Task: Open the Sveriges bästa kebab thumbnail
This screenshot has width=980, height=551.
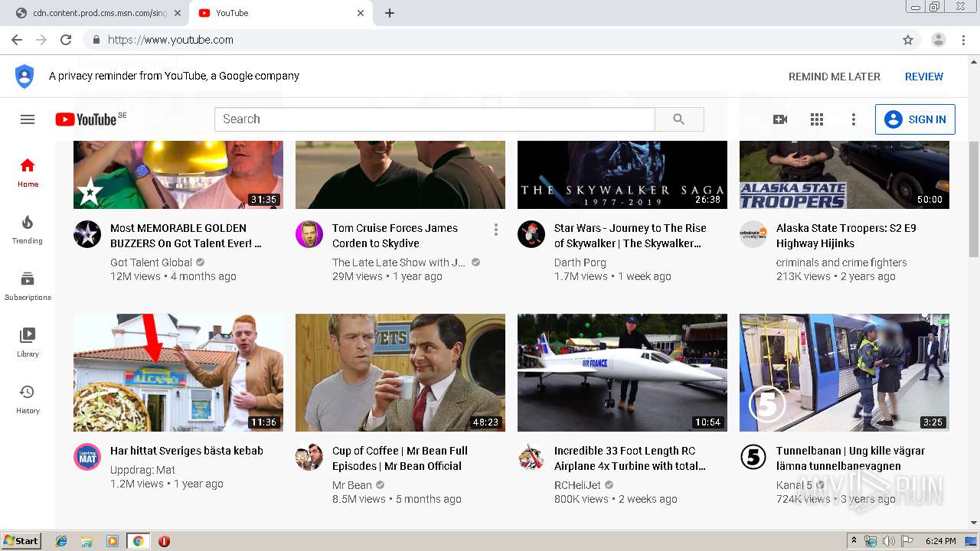Action: pos(178,373)
